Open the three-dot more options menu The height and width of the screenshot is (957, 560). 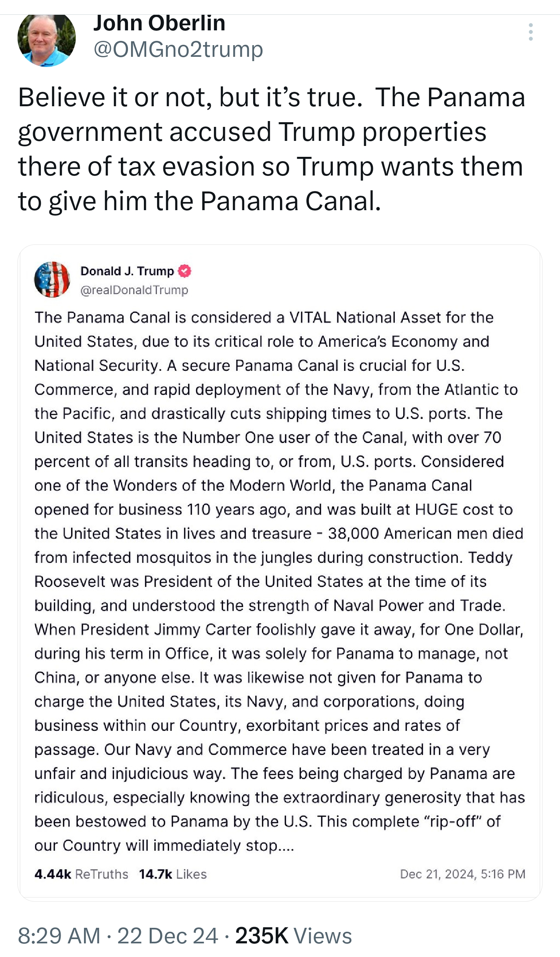pyautogui.click(x=530, y=32)
